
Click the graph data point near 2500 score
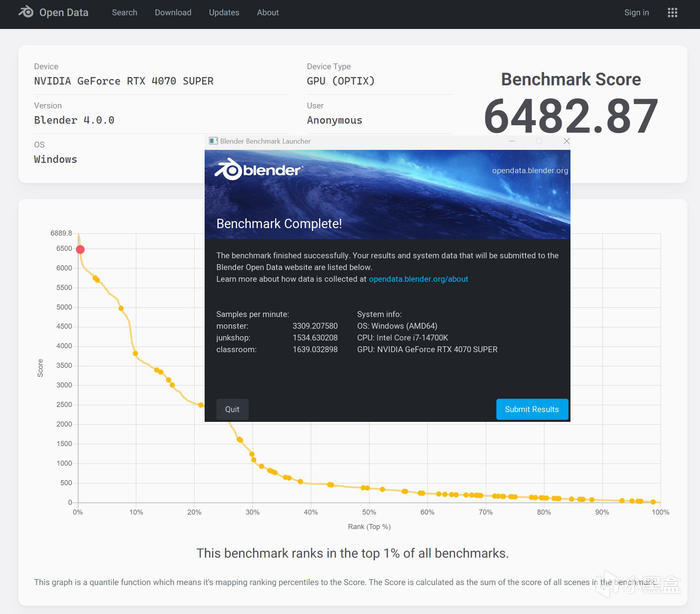tap(201, 405)
